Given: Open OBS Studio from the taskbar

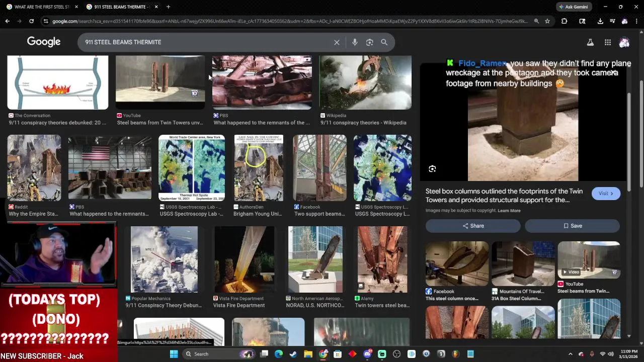Looking at the screenshot, I should click(x=396, y=354).
